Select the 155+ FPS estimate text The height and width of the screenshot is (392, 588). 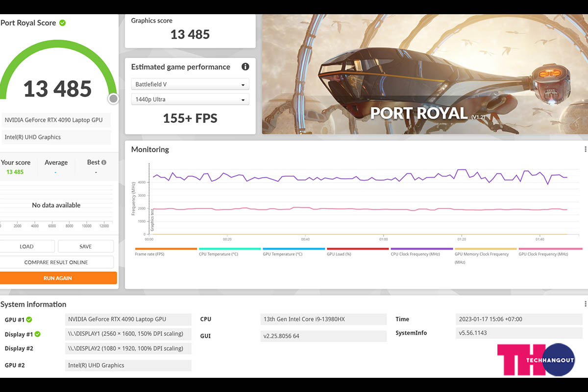(x=190, y=118)
